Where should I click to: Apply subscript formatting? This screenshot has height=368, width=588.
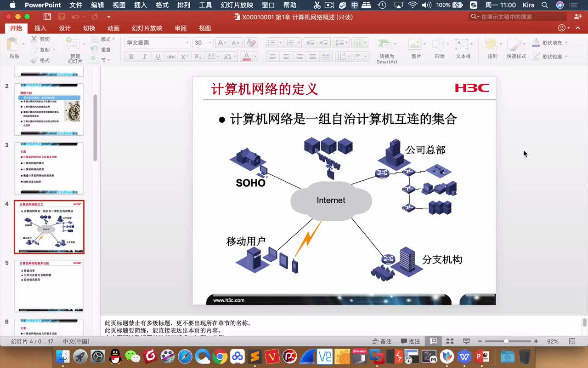tap(198, 57)
